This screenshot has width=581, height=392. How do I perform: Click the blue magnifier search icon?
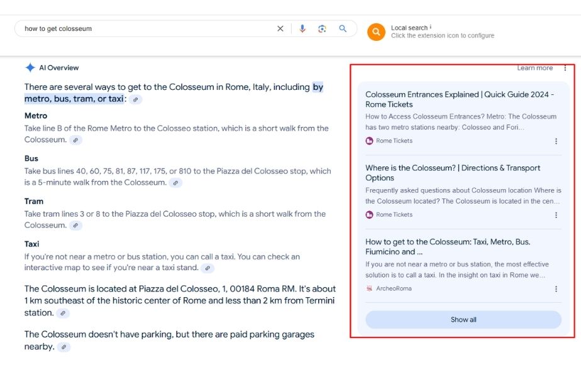click(x=343, y=29)
